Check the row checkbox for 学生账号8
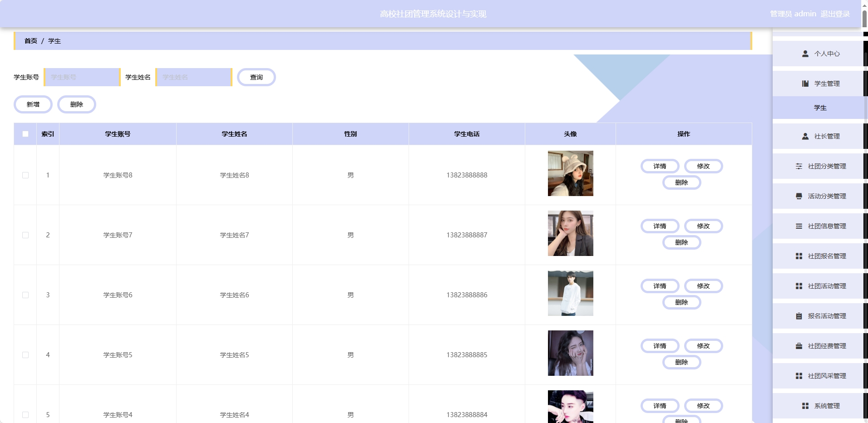This screenshot has height=423, width=868. (x=25, y=175)
